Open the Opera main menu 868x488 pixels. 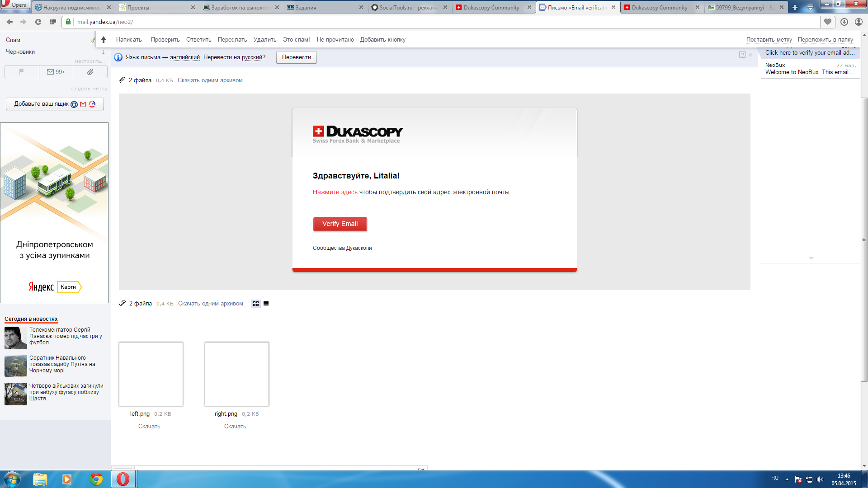(x=15, y=5)
